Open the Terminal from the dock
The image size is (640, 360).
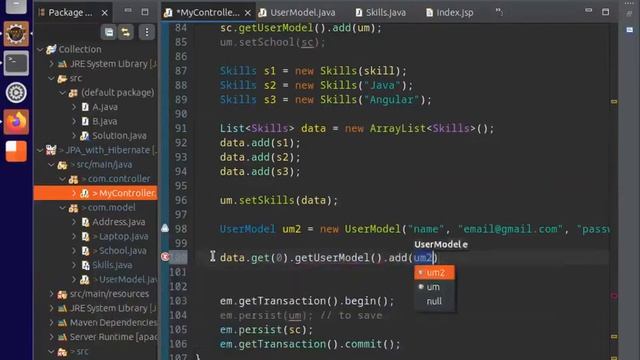coord(16,63)
